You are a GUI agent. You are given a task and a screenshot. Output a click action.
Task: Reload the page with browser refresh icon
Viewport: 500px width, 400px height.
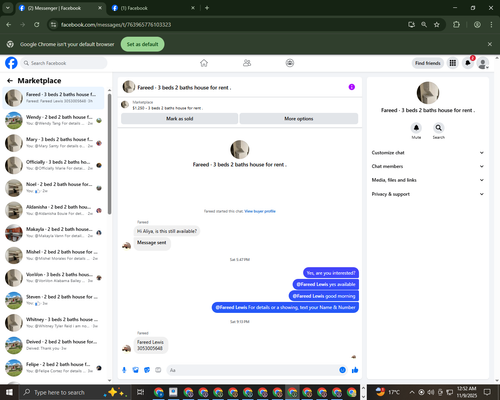click(x=37, y=25)
